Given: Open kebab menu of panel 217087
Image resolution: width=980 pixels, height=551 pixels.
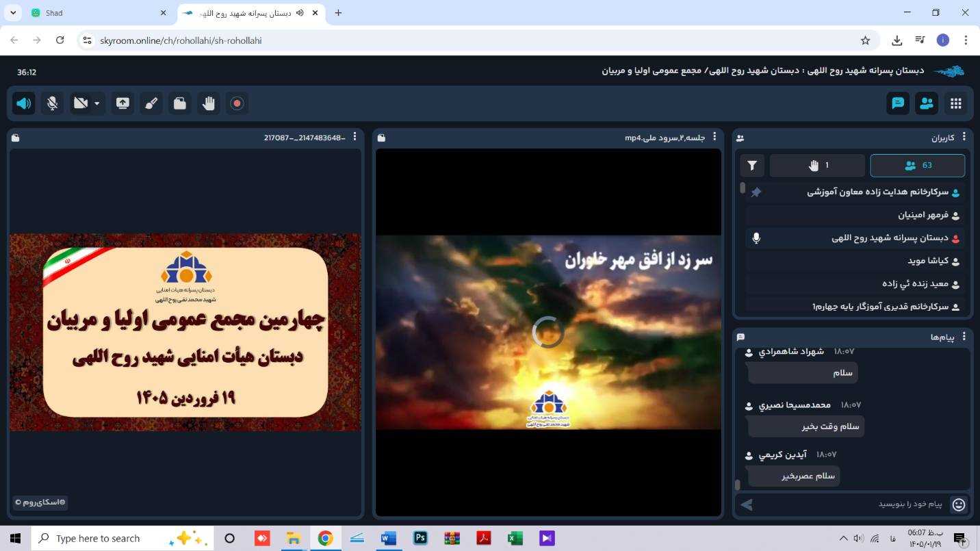Looking at the screenshot, I should pos(354,137).
